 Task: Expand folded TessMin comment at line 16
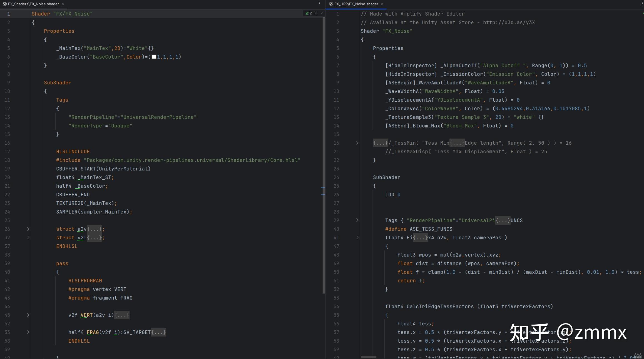[x=357, y=143]
